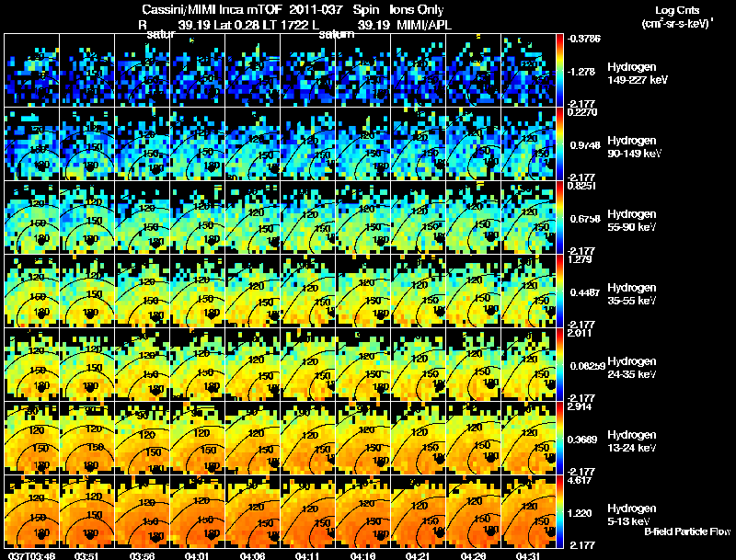Click the 'Hydrogen 24-35 keV' row label
The height and width of the screenshot is (560, 736).
[632, 368]
